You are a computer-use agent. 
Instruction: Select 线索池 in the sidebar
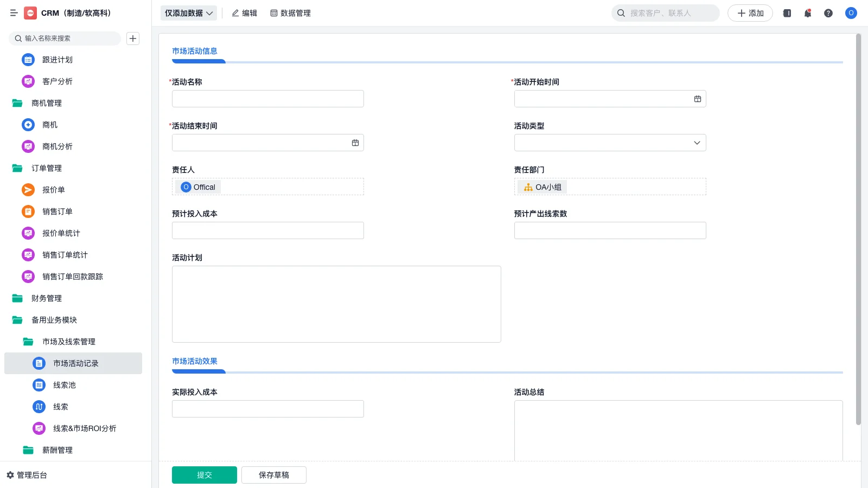pos(64,385)
